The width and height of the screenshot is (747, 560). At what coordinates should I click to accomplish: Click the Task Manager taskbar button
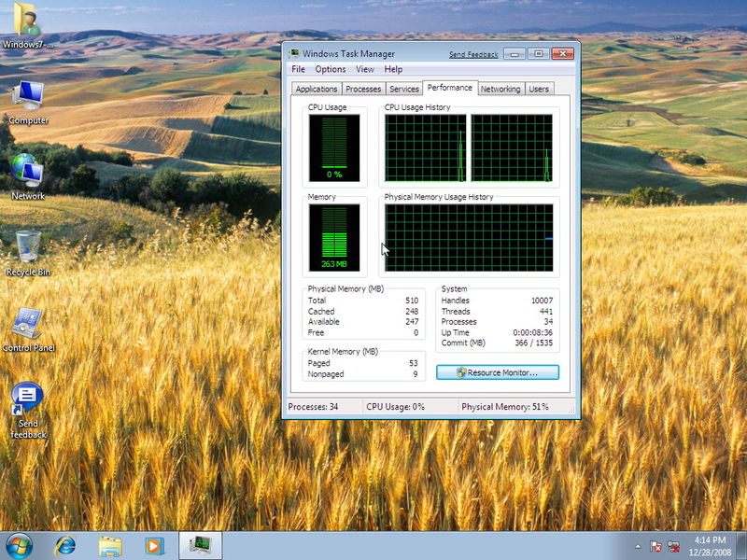pos(200,544)
